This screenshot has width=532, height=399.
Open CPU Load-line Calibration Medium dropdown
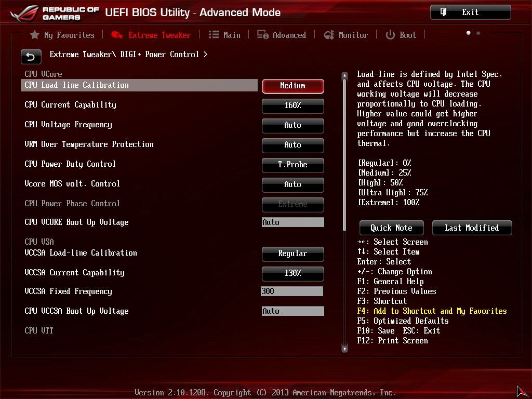293,86
